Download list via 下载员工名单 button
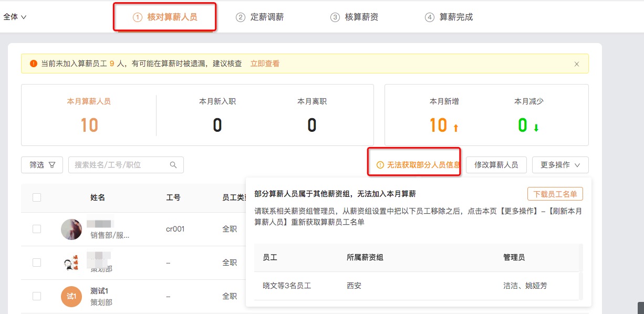The height and width of the screenshot is (314, 644). click(x=555, y=194)
